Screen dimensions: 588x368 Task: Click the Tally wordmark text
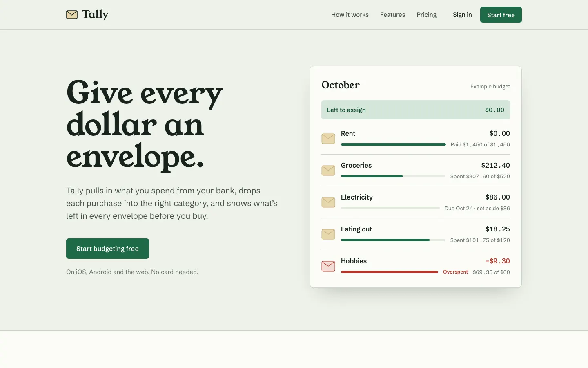[x=95, y=15]
